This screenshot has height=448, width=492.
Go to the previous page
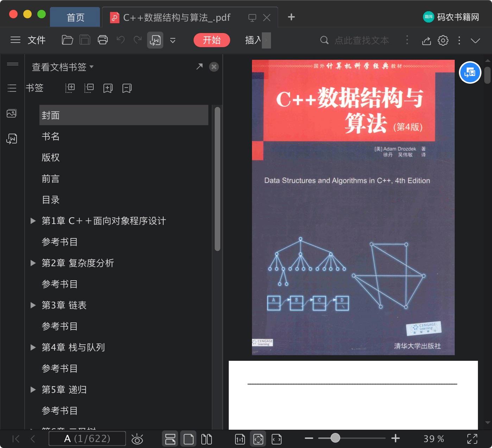(x=33, y=439)
